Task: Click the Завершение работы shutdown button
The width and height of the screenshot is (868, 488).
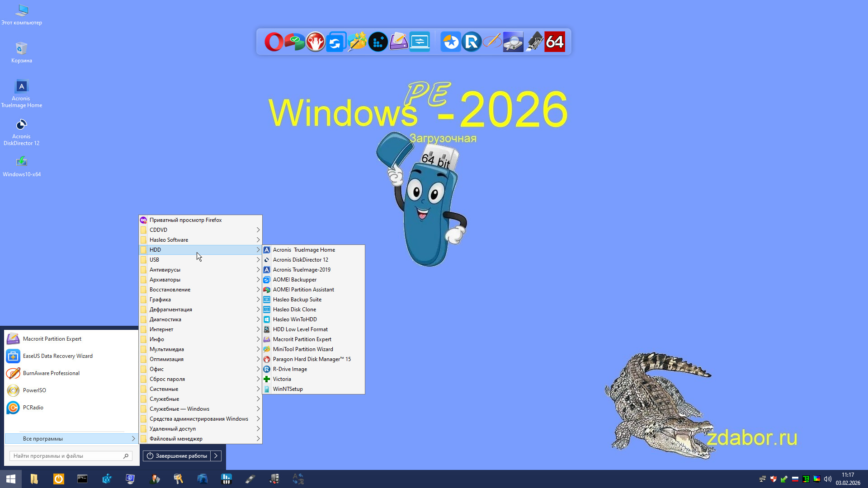Action: pyautogui.click(x=177, y=456)
